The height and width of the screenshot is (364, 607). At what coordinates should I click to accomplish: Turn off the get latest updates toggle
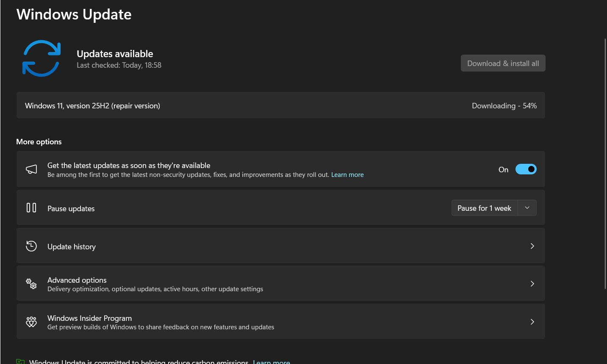pyautogui.click(x=526, y=169)
